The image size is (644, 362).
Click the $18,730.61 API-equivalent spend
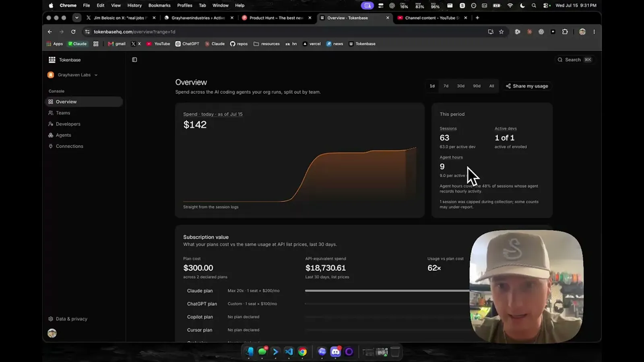325,268
